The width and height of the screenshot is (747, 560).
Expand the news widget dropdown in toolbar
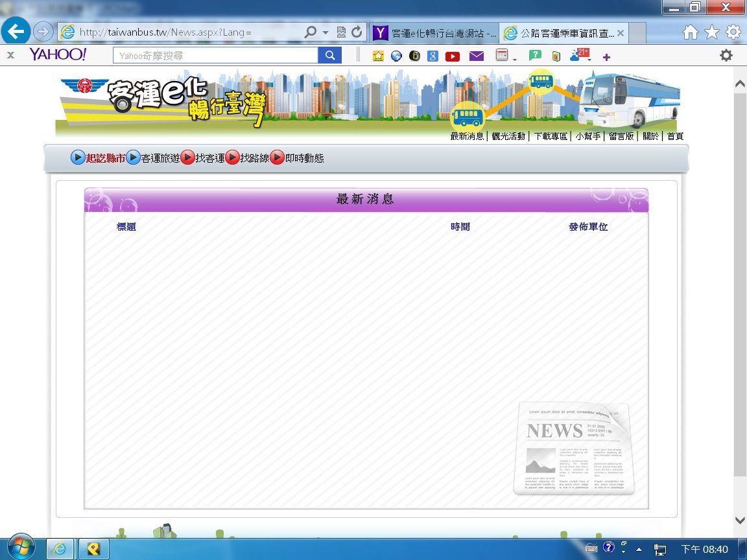(514, 60)
